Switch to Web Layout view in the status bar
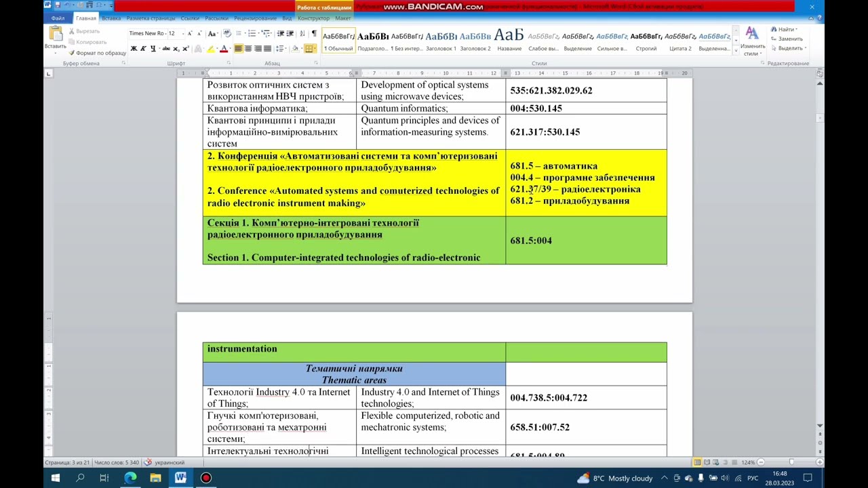868x488 pixels. point(716,462)
